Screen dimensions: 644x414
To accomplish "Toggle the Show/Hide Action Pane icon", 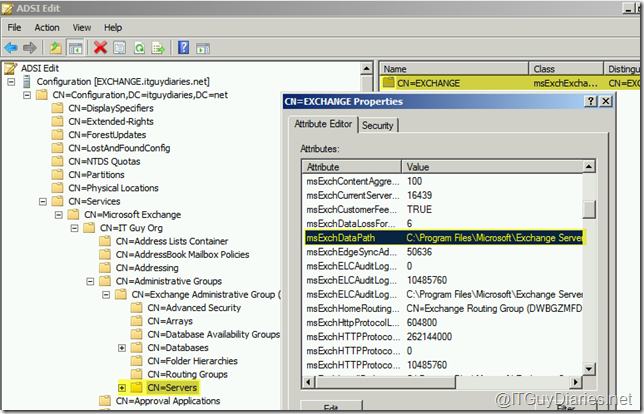I will tap(203, 48).
